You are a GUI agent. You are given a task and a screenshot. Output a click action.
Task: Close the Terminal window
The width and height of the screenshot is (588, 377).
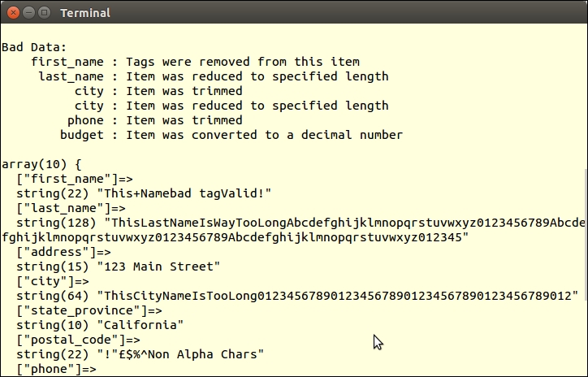tap(11, 12)
